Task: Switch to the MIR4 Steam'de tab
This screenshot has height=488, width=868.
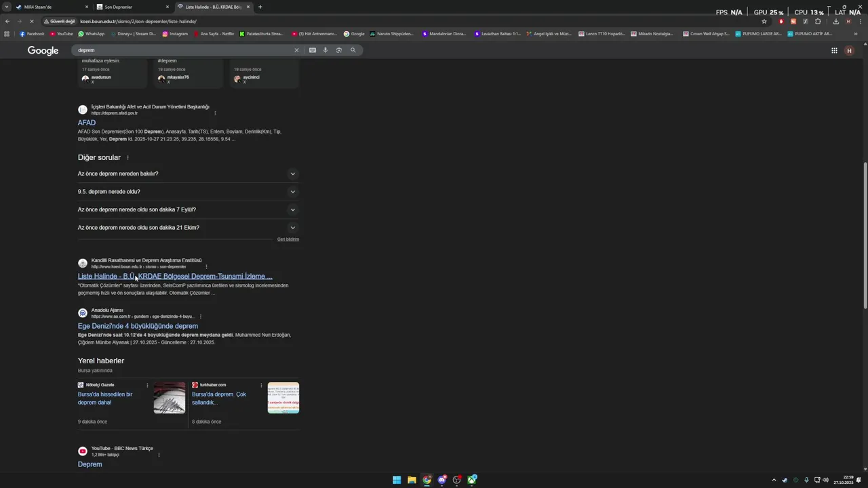Action: 53,7
